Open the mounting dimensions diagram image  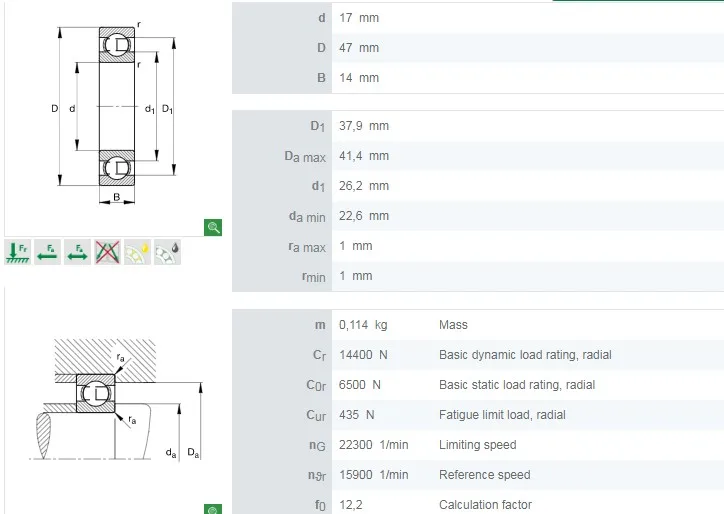[x=113, y=398]
